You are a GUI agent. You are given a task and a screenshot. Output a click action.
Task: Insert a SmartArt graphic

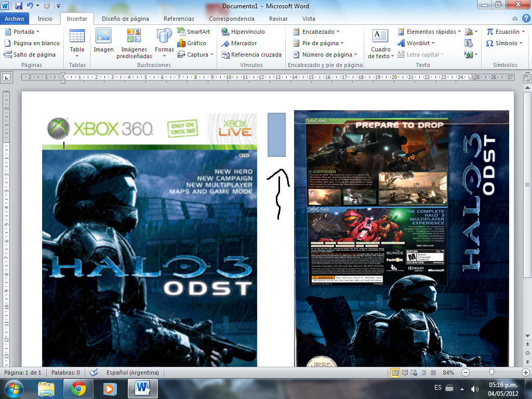coord(193,32)
